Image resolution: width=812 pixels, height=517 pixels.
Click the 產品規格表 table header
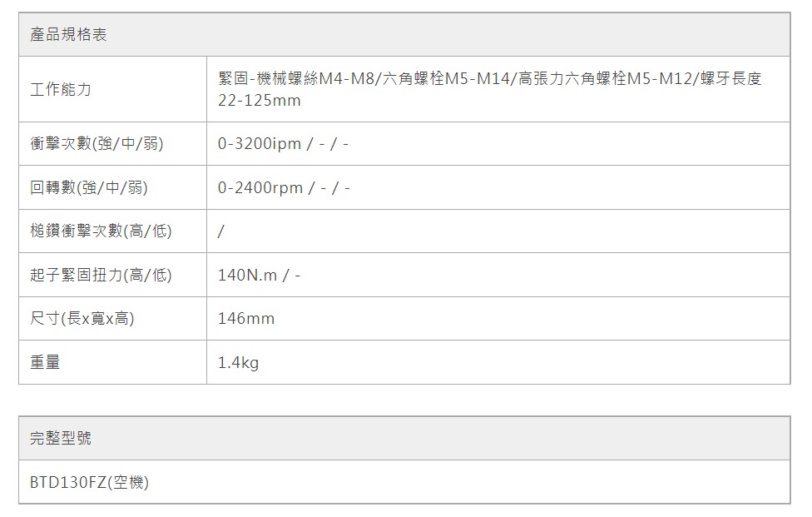(68, 35)
